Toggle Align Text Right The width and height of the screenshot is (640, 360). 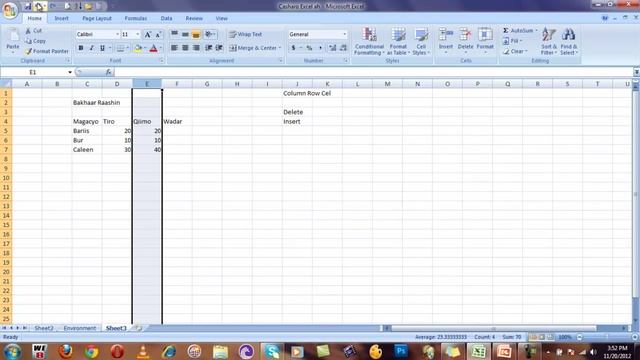click(196, 48)
